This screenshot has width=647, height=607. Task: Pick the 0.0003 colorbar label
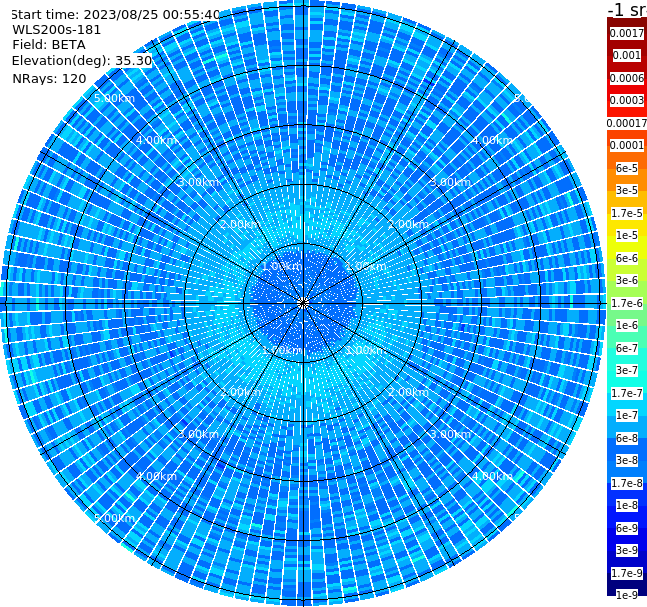pos(627,100)
